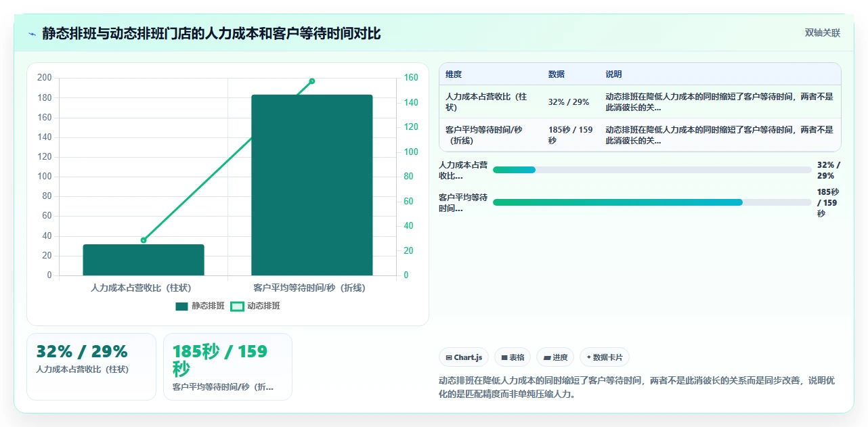This screenshot has width=868, height=427.
Task: Click the left axis 200 tick label
Action: point(45,78)
